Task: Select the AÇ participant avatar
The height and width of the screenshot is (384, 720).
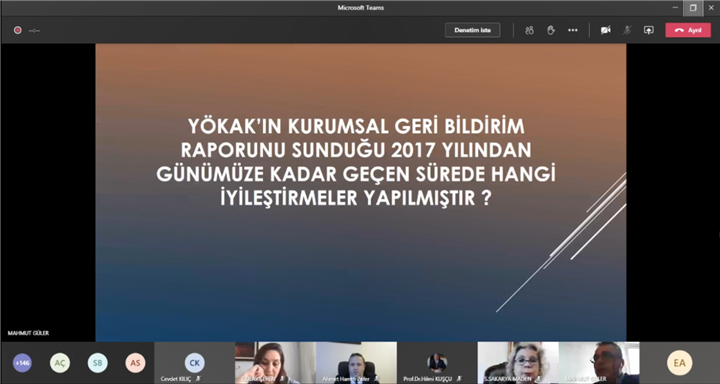Action: pos(60,363)
